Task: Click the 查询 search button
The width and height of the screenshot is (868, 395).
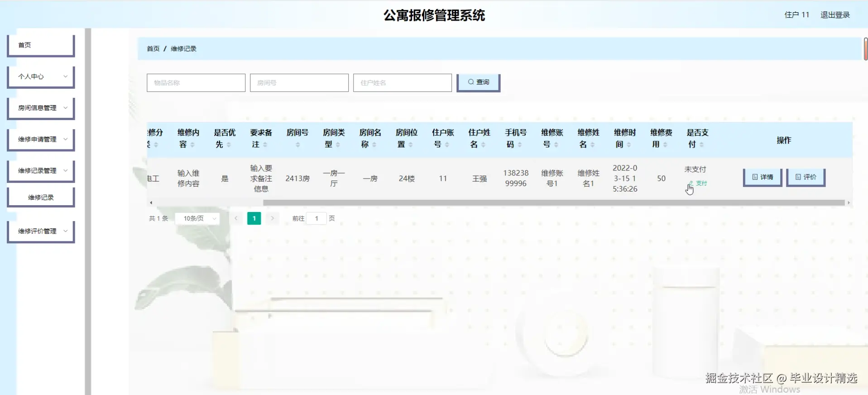Action: (x=479, y=82)
